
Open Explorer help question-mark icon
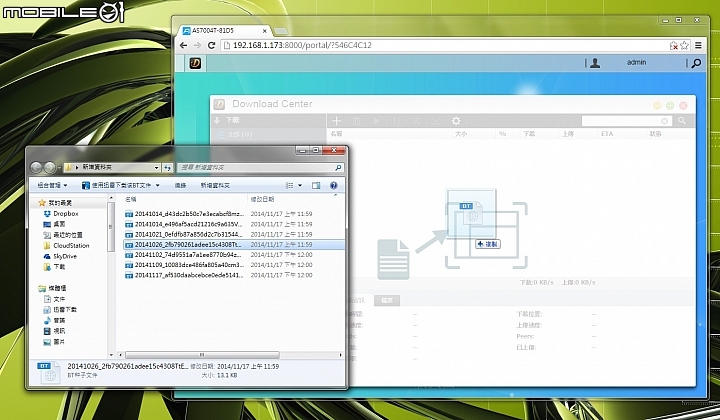[334, 185]
